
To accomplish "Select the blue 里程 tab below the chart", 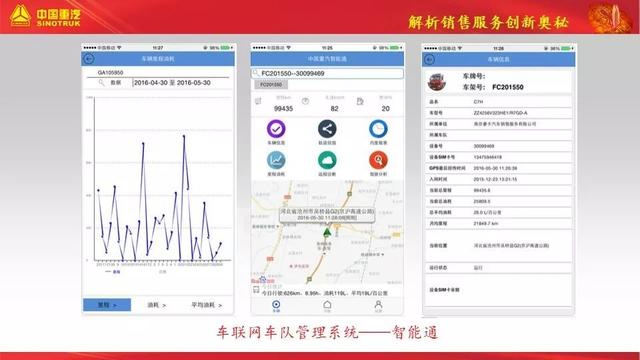I will (107, 305).
